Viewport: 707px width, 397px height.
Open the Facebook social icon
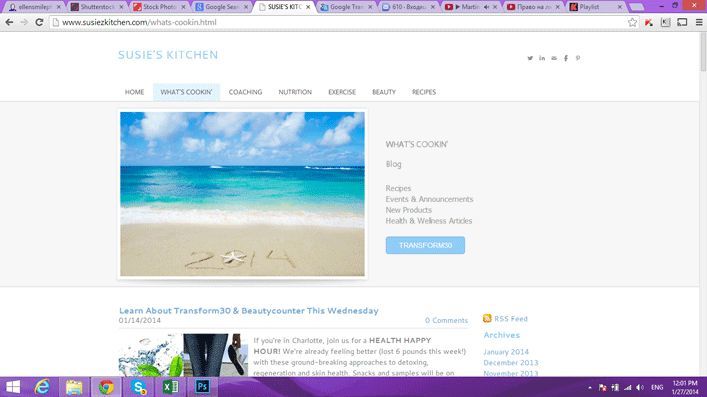point(566,58)
